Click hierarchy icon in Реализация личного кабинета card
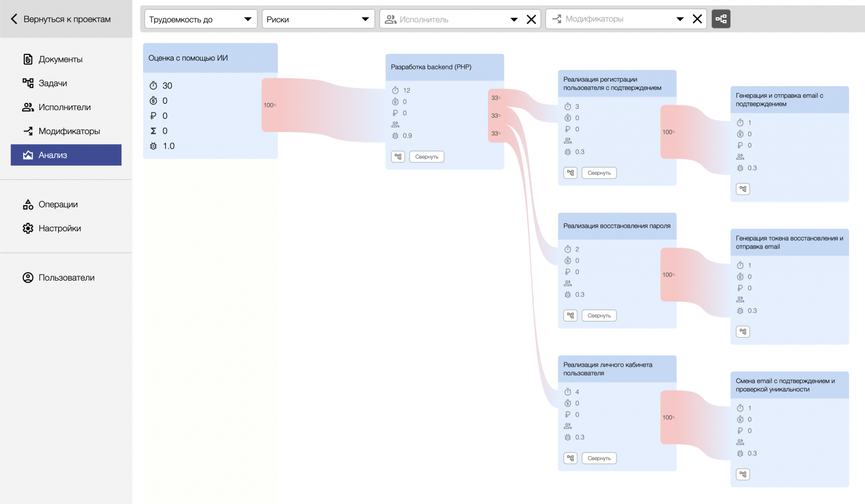865x504 pixels. click(571, 459)
